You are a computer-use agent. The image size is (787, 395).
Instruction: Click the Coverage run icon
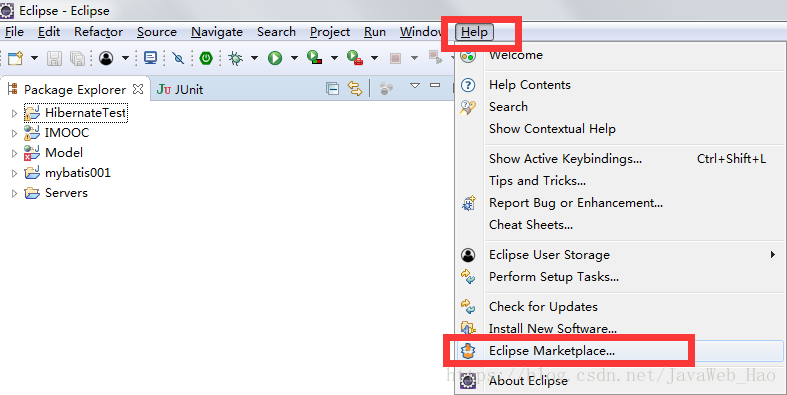(x=315, y=58)
